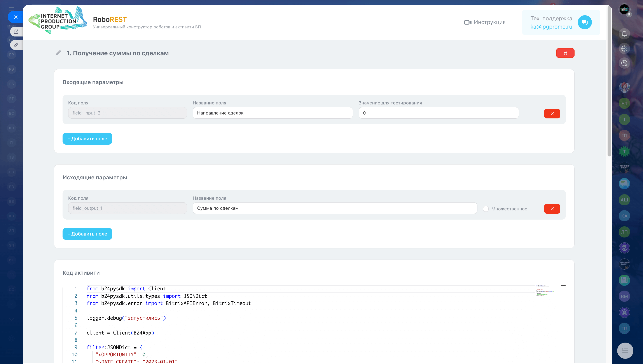Open the notifications bell in the right sidebar
643x364 pixels.
[624, 34]
